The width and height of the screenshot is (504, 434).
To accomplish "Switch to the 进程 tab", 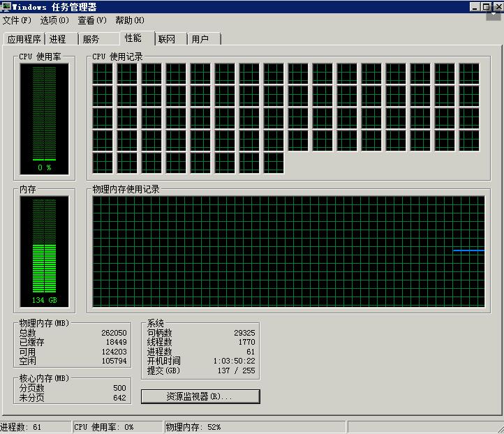I will (x=58, y=39).
